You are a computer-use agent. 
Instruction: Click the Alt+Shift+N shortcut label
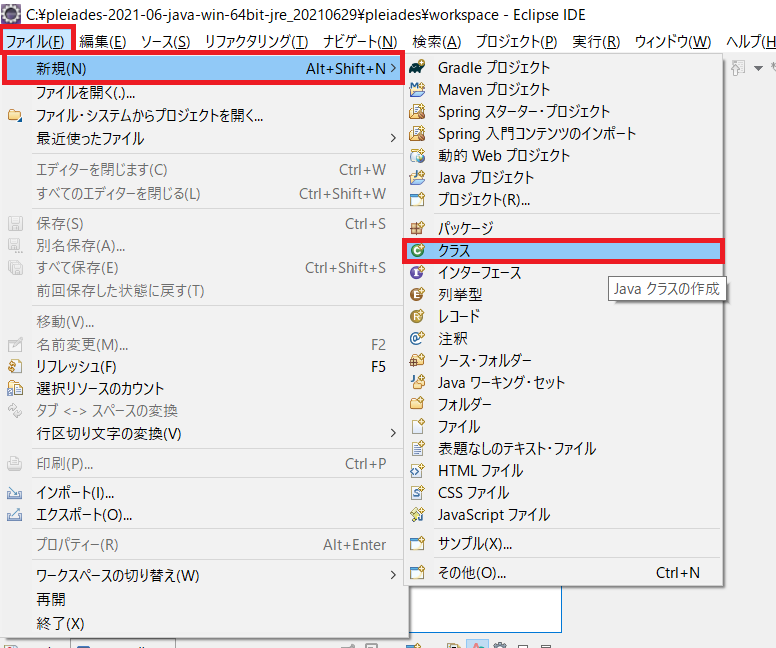pos(345,68)
